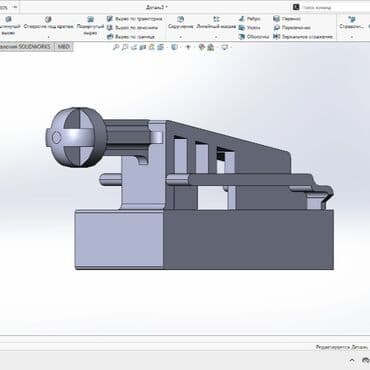Select the Mirror (Зеркальное отражение) command
The width and height of the screenshot is (370, 370).
click(x=303, y=37)
